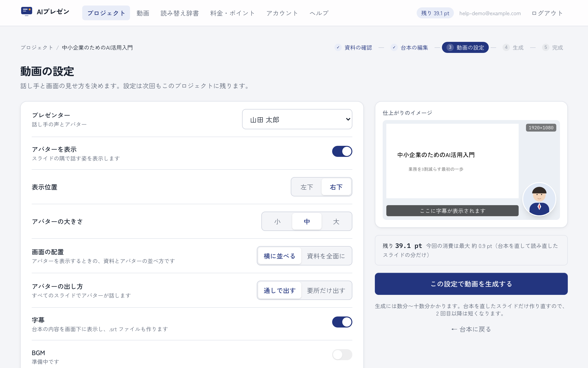This screenshot has height=368, width=588.
Task: Toggle the アバターを表示 switch
Action: [x=342, y=151]
